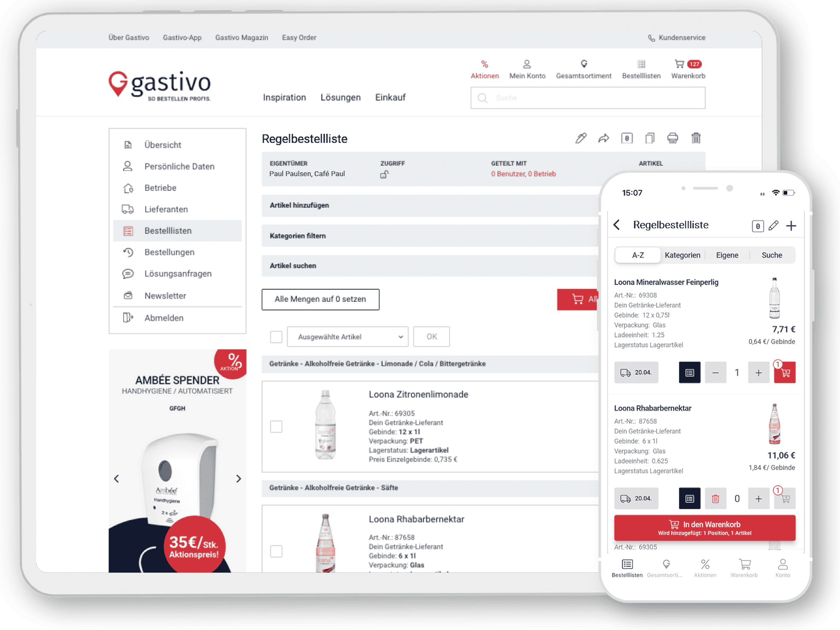The image size is (840, 630).
Task: Open Bestellungen in sidebar
Action: tap(177, 252)
